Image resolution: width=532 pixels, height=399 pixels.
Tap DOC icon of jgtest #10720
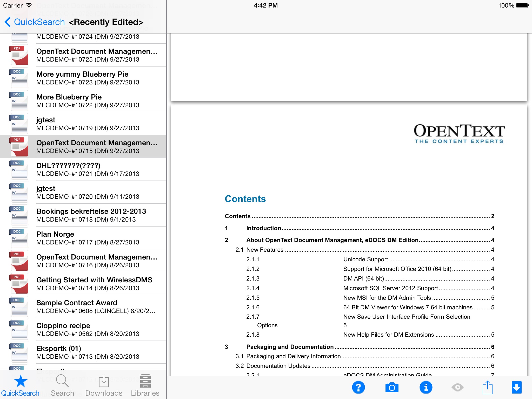click(x=19, y=192)
